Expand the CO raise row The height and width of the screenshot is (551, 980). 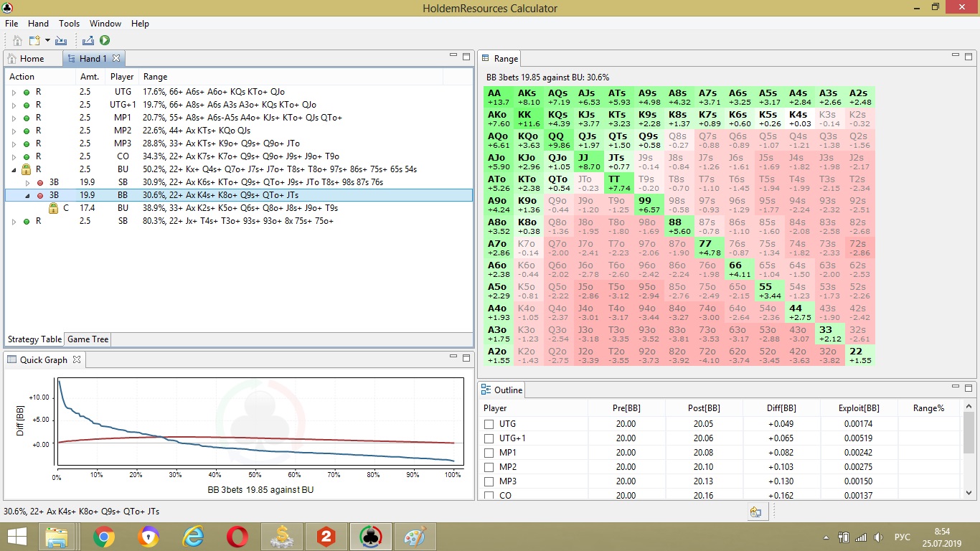coord(14,156)
